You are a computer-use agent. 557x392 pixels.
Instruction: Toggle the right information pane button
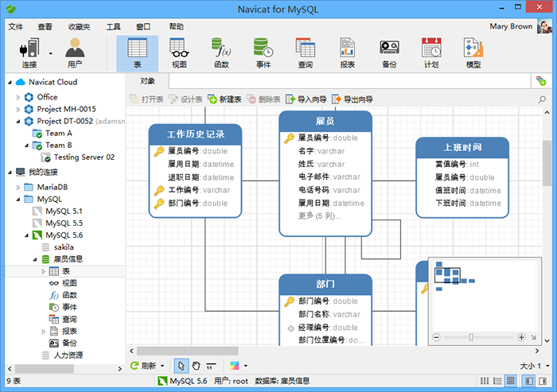click(x=543, y=381)
